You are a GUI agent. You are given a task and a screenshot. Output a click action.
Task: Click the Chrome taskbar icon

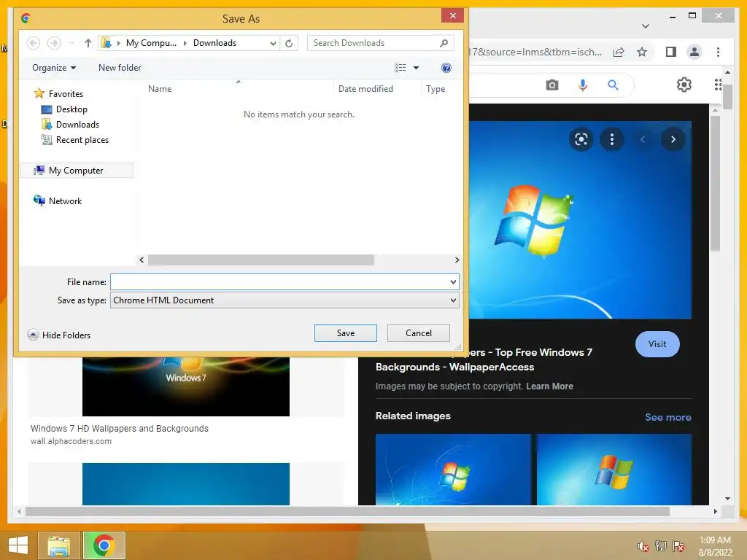coord(104,545)
